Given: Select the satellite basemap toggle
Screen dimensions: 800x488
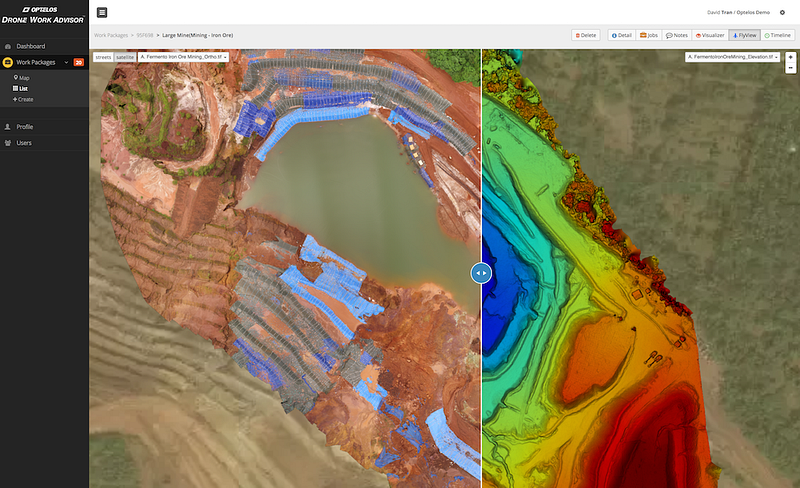Looking at the screenshot, I should coord(125,57).
